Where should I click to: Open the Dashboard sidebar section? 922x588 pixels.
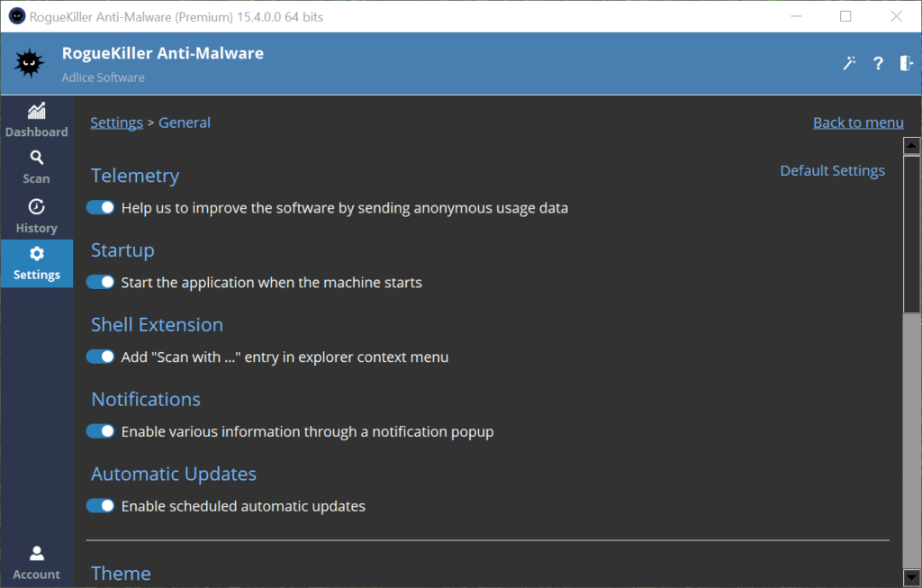[36, 120]
